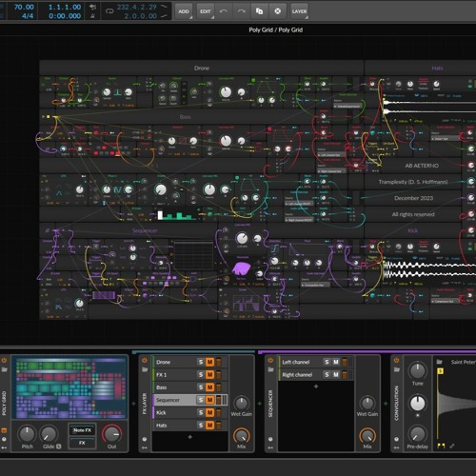Click the tempo value 70.00
Screen dimensions: 476x476
pos(24,7)
